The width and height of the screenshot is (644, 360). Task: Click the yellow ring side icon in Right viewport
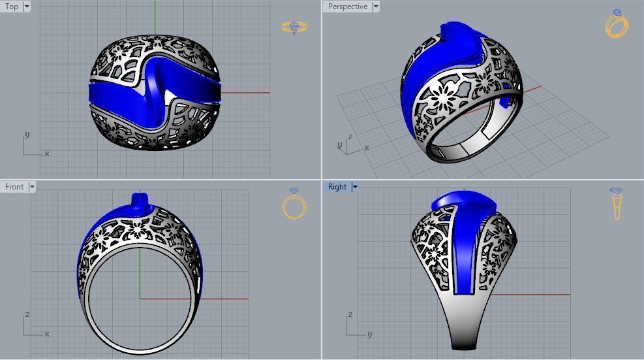coord(617,204)
